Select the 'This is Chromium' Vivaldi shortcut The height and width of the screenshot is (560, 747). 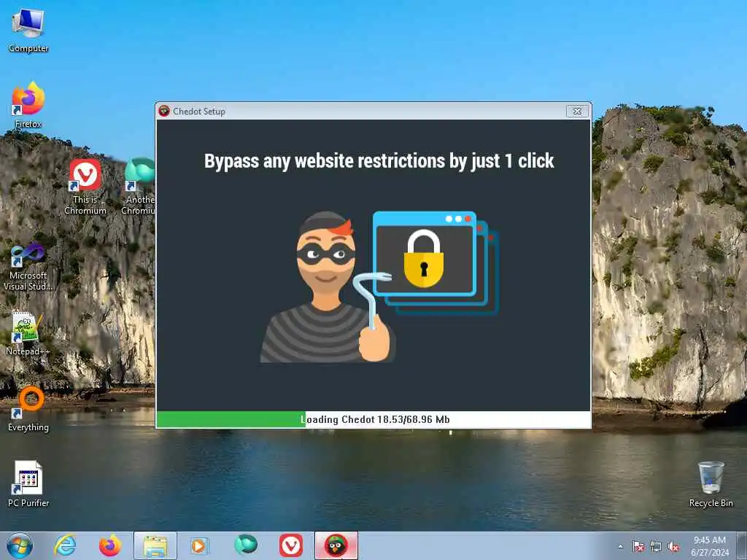pyautogui.click(x=85, y=186)
